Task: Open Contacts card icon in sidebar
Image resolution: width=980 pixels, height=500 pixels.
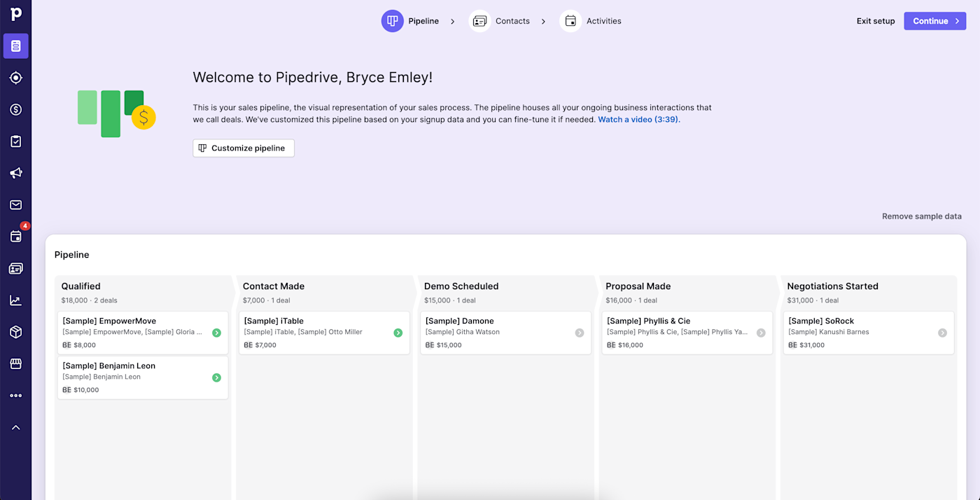Action: (15, 269)
